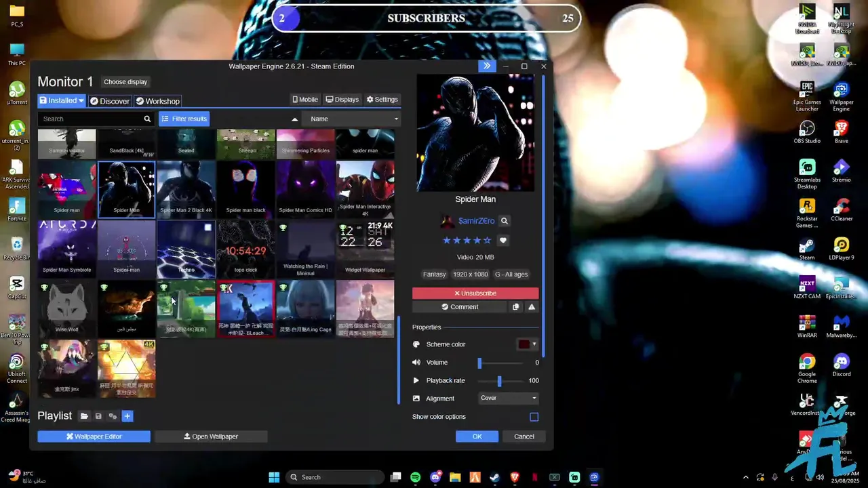This screenshot has width=868, height=488.
Task: Adjust the Volume slider
Action: (x=500, y=363)
